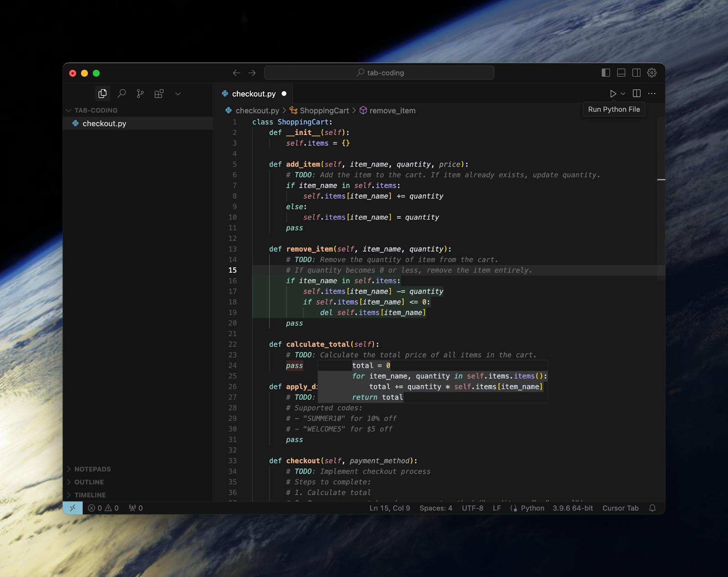Click the '# Steps to complete:' comment
Viewport: 728px width, 577px height.
coord(328,482)
